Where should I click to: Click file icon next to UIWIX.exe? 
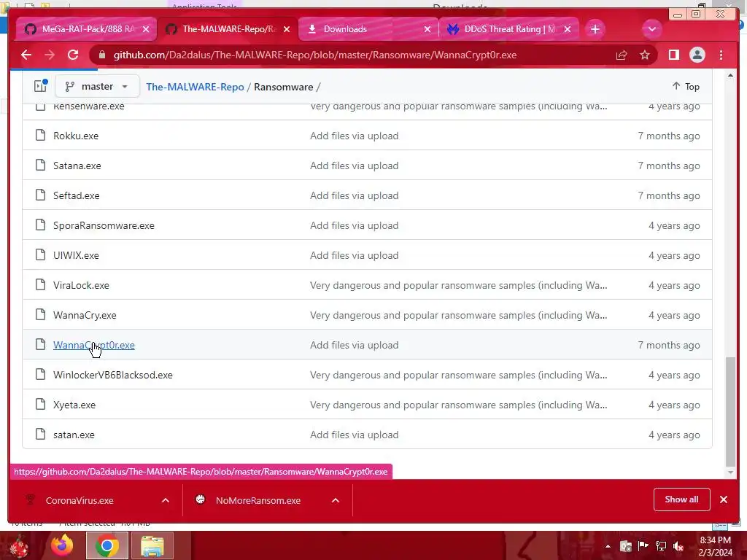41,254
